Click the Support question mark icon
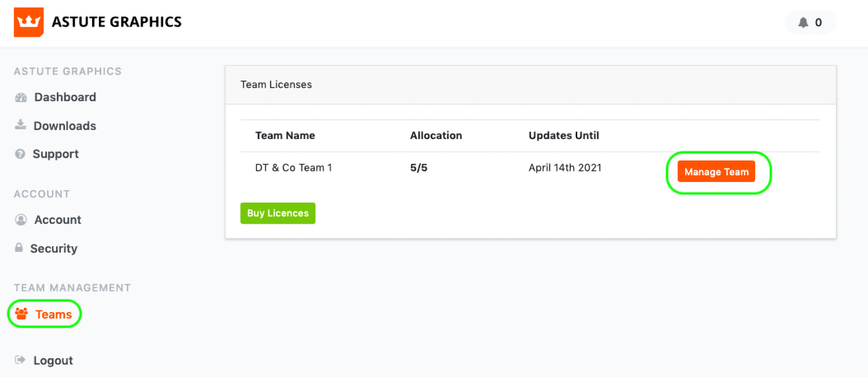This screenshot has width=868, height=377. click(x=20, y=154)
